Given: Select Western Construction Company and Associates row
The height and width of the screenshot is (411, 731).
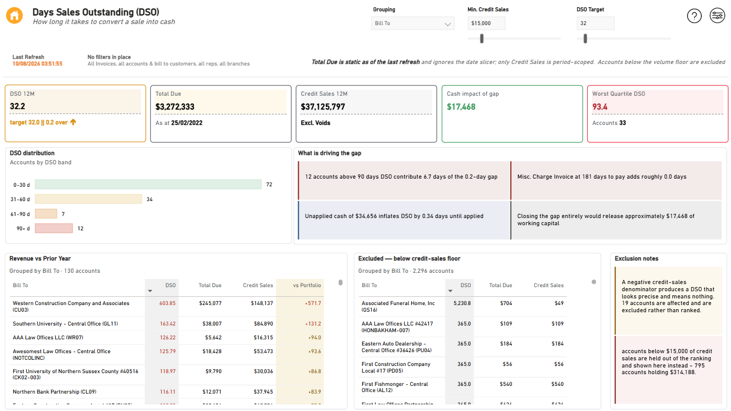Looking at the screenshot, I should 167,307.
